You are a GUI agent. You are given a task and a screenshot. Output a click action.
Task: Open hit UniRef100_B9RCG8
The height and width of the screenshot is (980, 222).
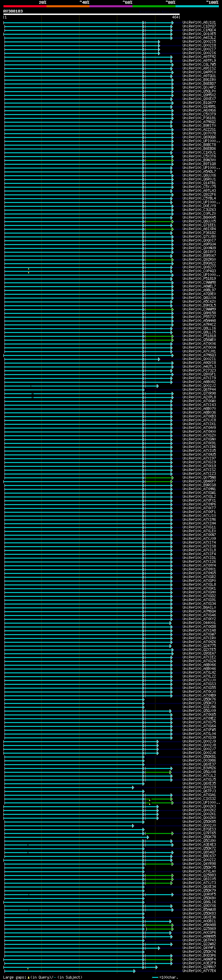pos(199,485)
